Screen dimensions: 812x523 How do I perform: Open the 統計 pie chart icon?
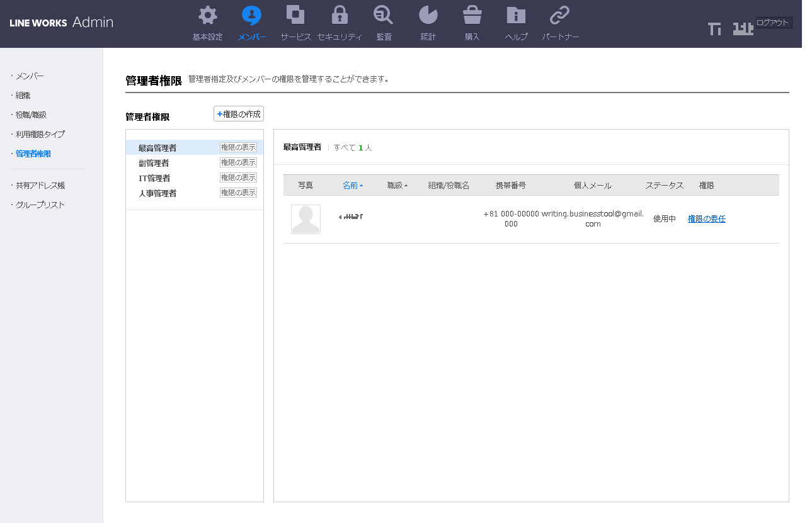point(428,15)
